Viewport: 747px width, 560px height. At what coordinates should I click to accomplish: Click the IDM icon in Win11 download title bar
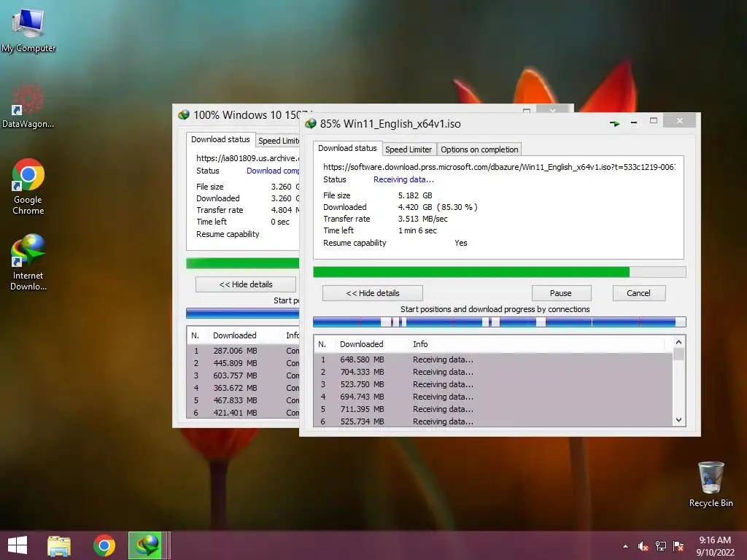[311, 124]
